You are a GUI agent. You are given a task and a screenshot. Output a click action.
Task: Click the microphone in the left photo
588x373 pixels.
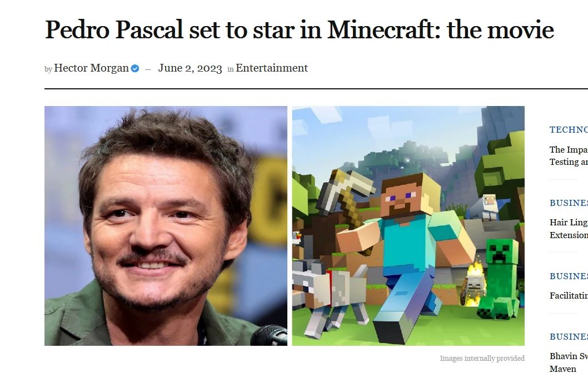(269, 335)
